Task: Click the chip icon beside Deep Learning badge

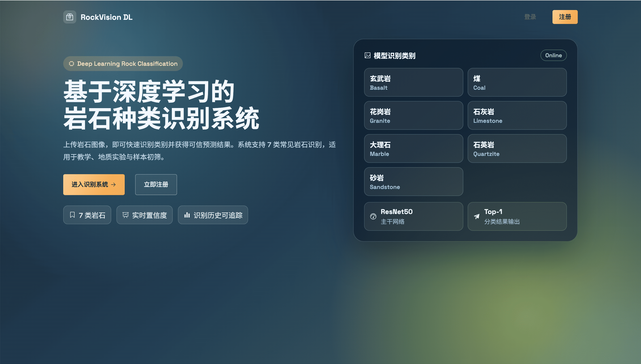Action: [71, 64]
